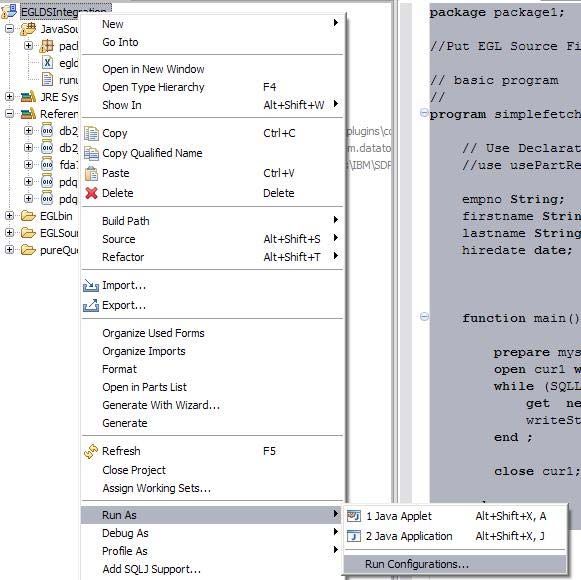Click the Java Application icon
581x580 pixels.
click(x=354, y=536)
